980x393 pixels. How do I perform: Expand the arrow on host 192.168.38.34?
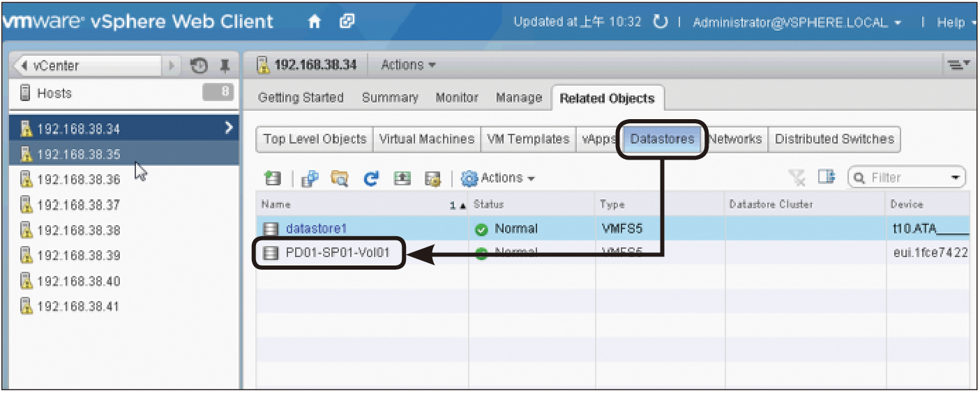(228, 128)
